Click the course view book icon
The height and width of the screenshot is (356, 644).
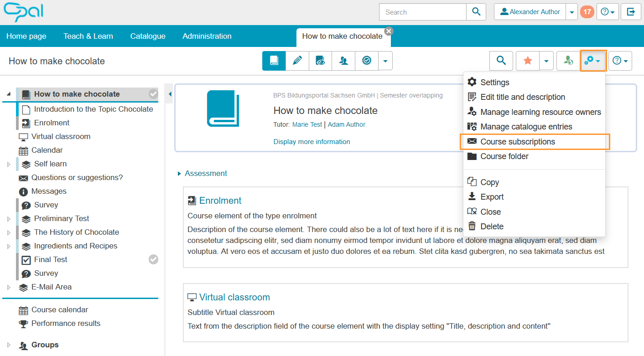[274, 61]
